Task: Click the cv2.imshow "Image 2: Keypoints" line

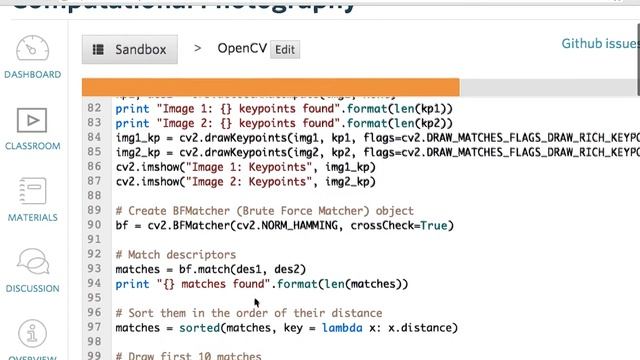Action: [246, 182]
